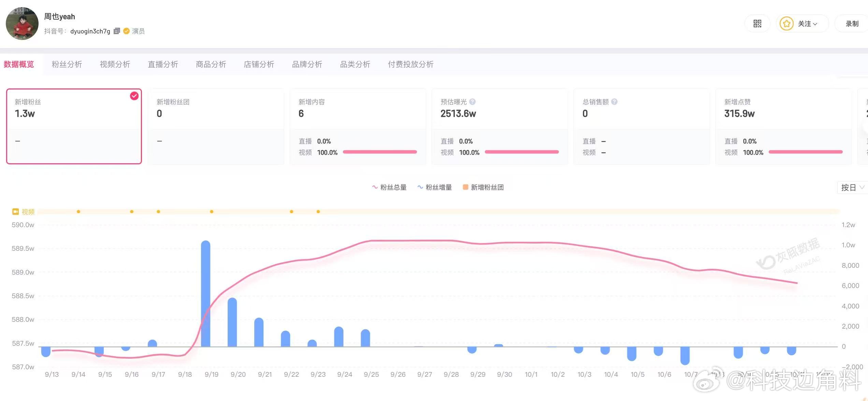The image size is (868, 401).
Task: Click the blue bar at 9/21
Action: (259, 332)
